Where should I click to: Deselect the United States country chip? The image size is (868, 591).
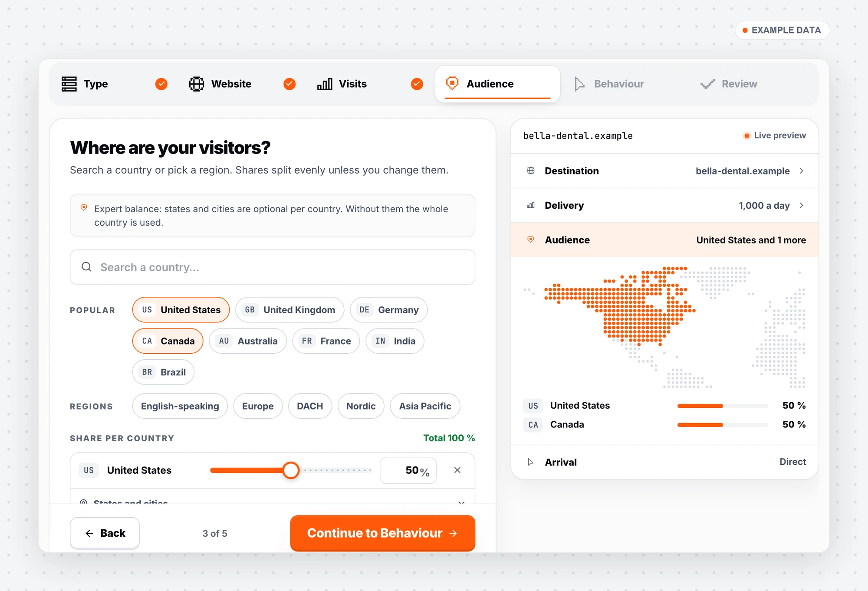coord(181,310)
